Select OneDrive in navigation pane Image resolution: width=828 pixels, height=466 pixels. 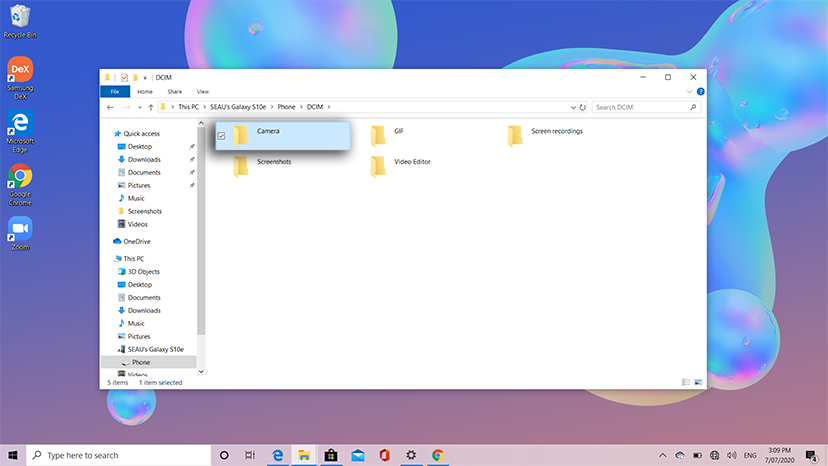click(x=132, y=241)
